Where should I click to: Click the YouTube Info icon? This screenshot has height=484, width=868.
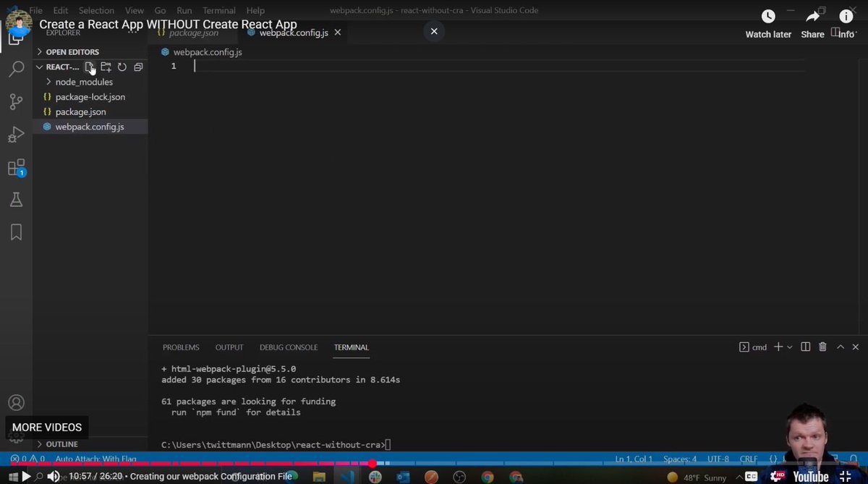tap(846, 17)
